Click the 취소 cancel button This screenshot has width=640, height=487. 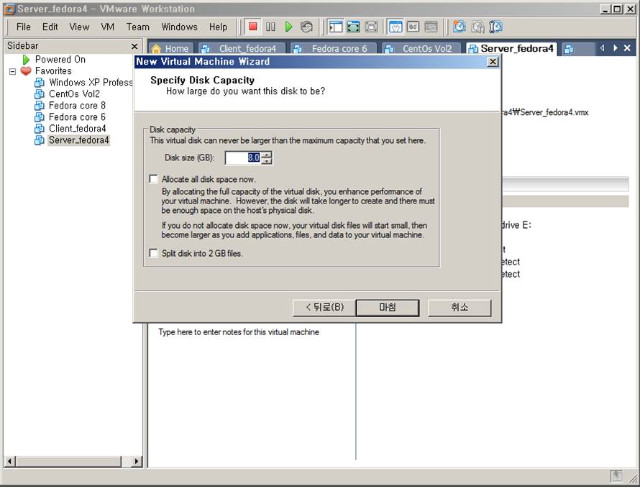click(460, 307)
